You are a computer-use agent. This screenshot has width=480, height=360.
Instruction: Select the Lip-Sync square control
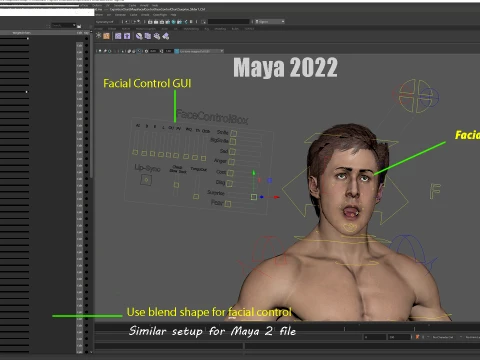146,180
